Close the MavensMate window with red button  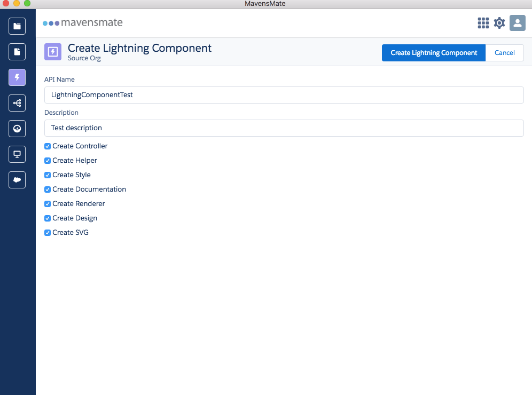6,3
